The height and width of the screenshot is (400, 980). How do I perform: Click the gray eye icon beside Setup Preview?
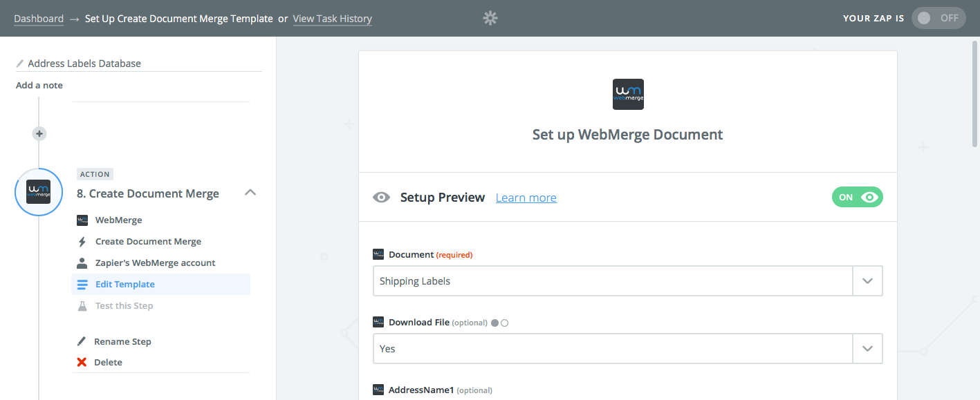(x=381, y=198)
